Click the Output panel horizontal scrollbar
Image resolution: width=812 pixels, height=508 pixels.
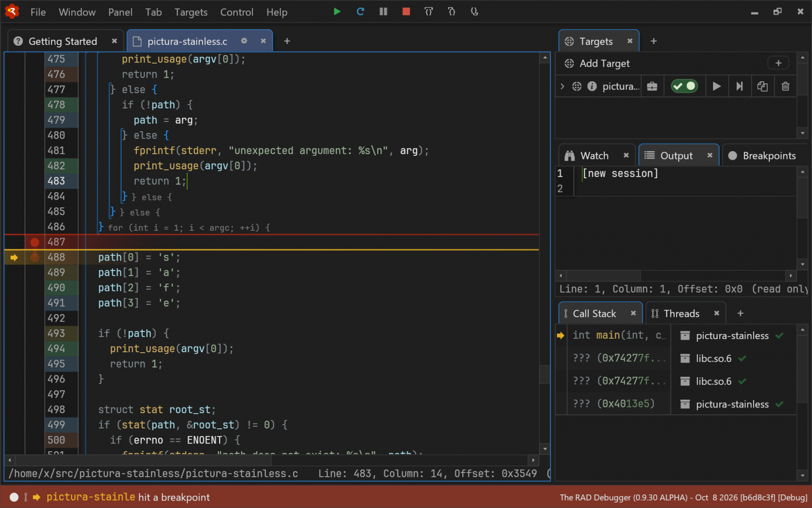[676, 276]
